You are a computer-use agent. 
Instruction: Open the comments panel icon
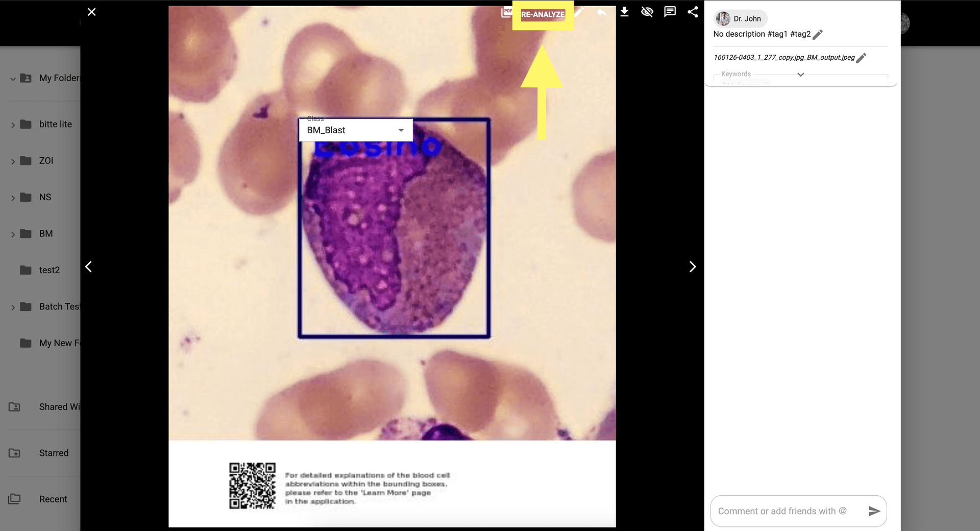click(x=670, y=12)
